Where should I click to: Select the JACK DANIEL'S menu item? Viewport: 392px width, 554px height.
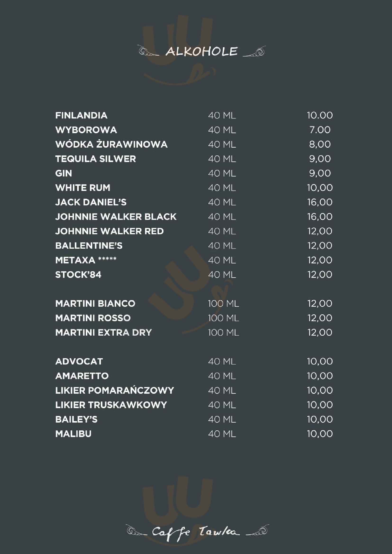click(x=91, y=202)
